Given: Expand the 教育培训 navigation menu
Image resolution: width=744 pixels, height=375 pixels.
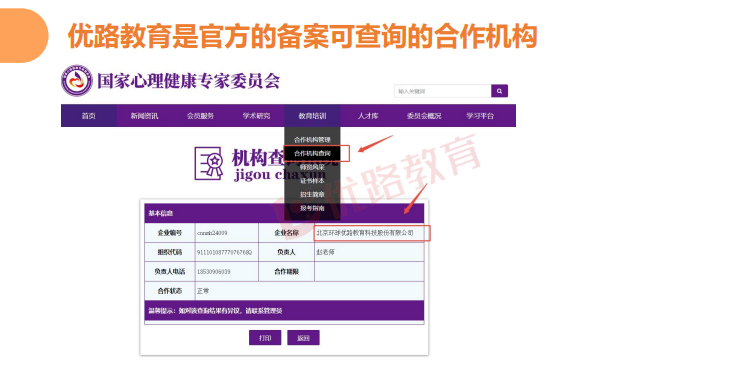Looking at the screenshot, I should (x=312, y=116).
